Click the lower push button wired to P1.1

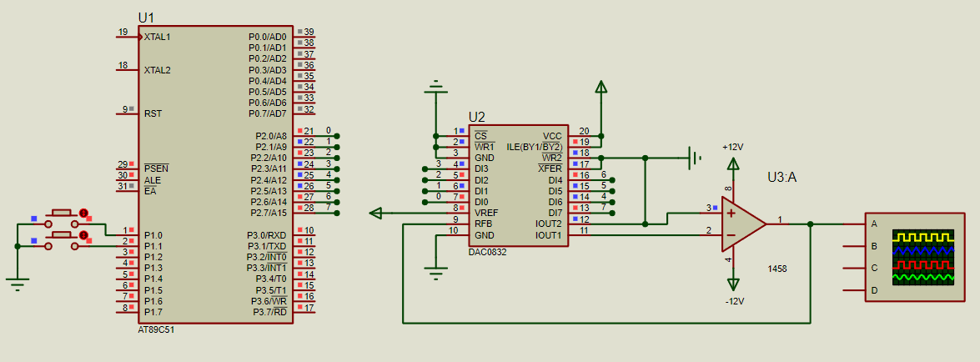61,241
